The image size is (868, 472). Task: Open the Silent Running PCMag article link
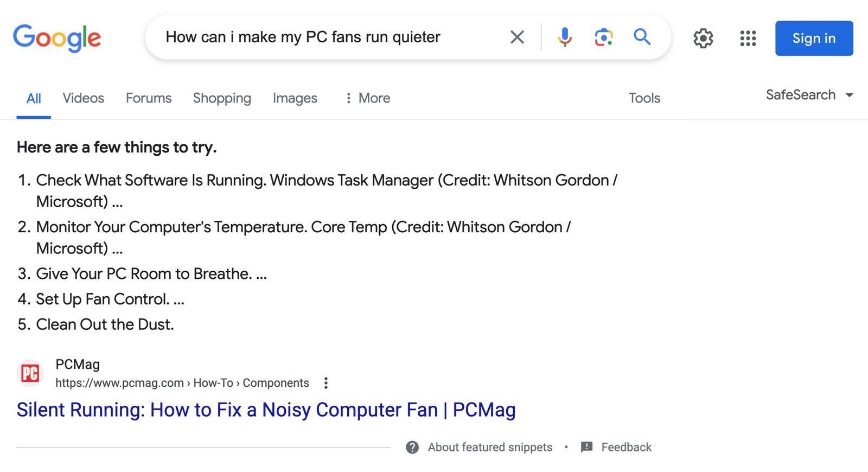(266, 410)
